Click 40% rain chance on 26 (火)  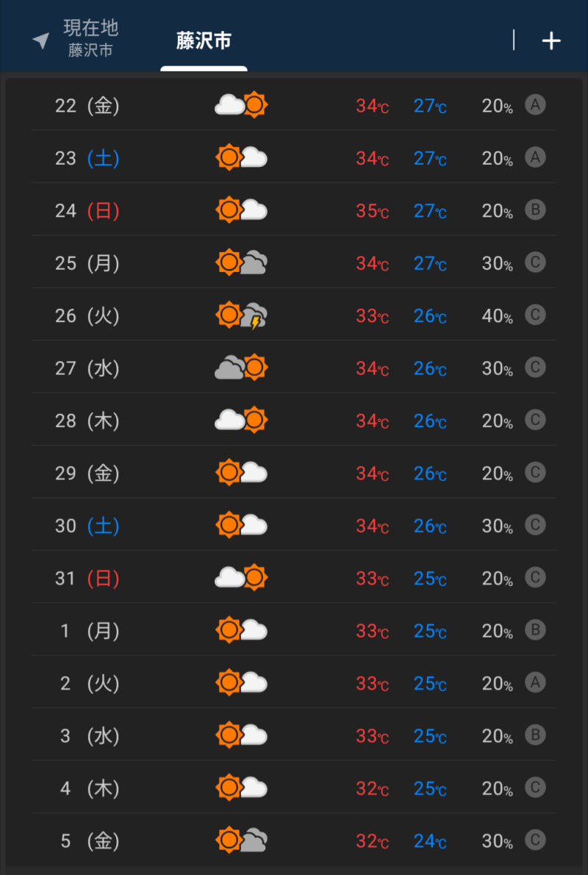coord(497,316)
